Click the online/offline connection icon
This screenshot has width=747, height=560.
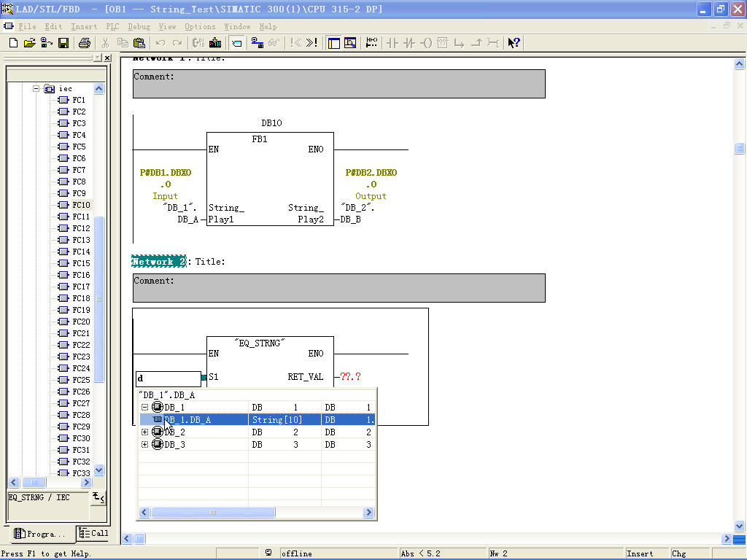click(x=258, y=43)
